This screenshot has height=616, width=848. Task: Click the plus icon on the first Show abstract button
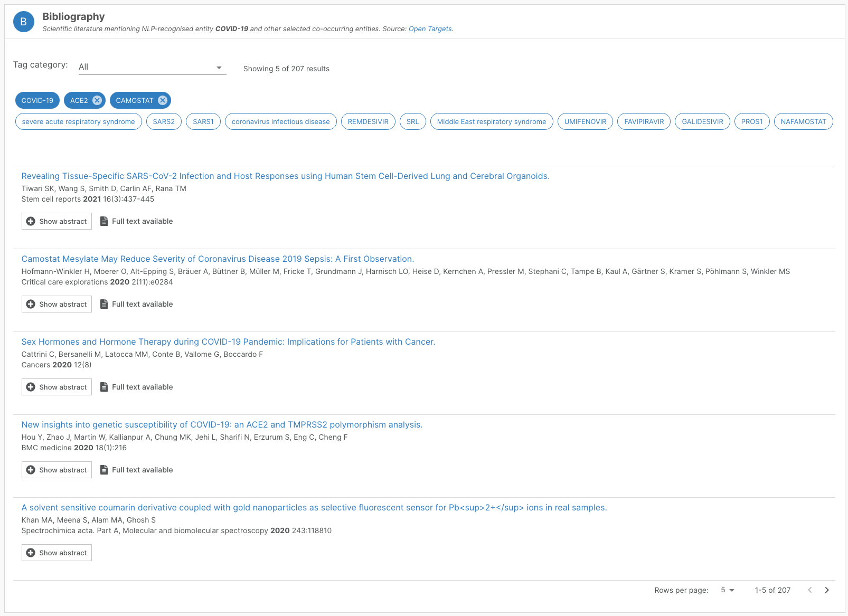pos(31,221)
